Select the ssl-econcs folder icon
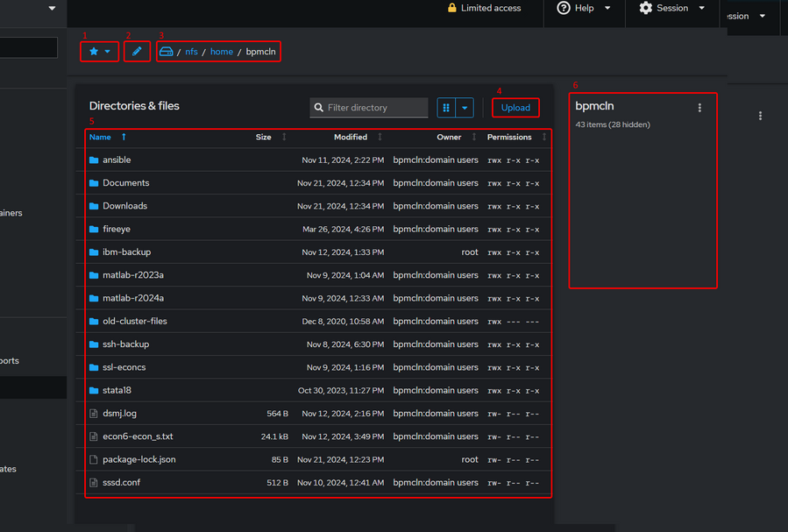Screen dimensions: 788x532 coord(94,368)
